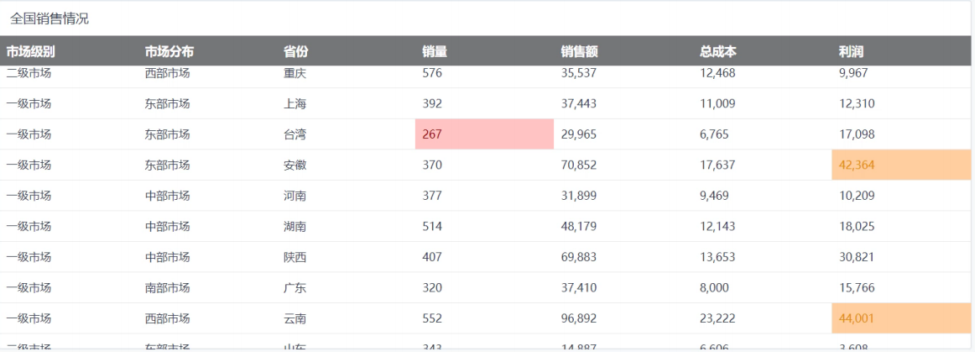Click the 湖南 province cell

[295, 226]
